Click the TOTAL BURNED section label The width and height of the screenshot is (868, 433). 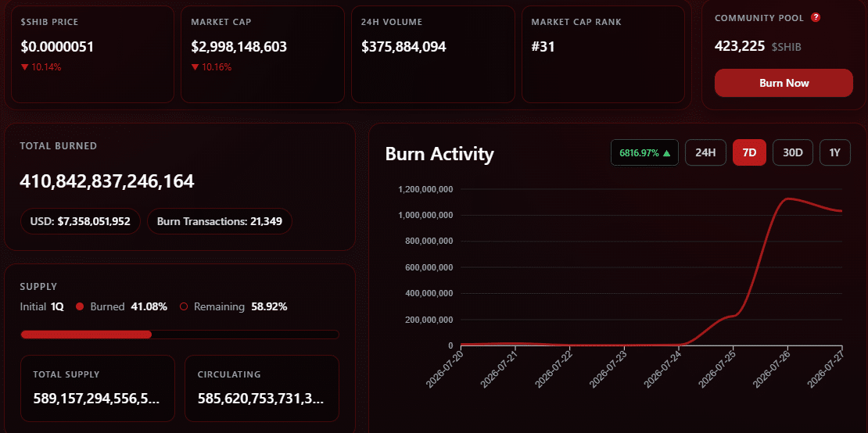[x=58, y=146]
